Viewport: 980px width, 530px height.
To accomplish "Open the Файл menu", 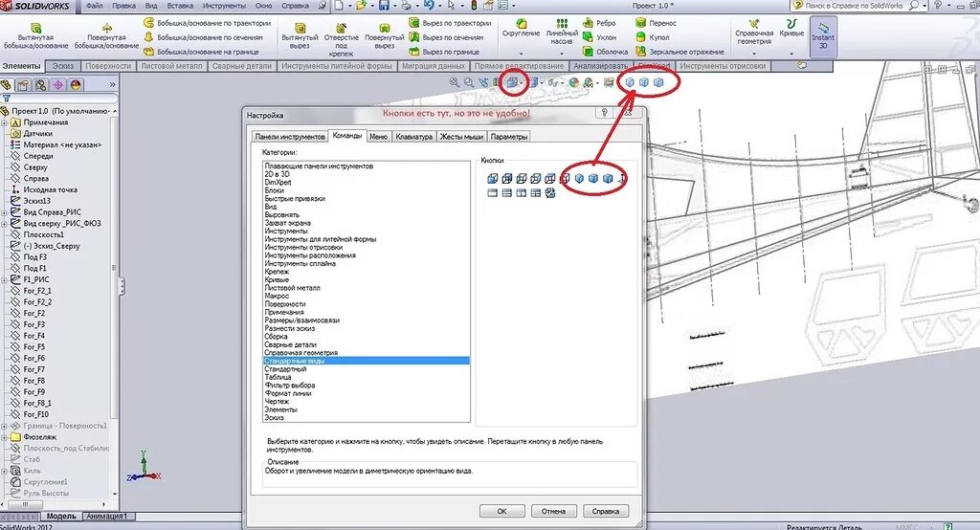I will click(x=95, y=6).
